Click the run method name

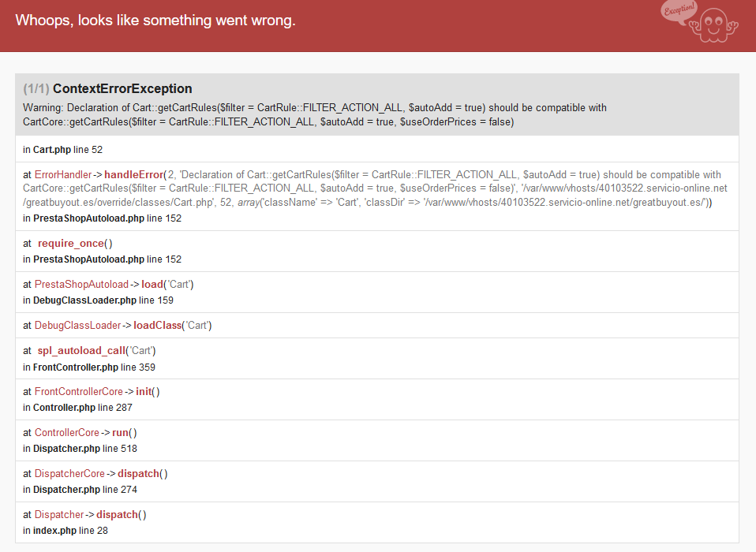121,433
